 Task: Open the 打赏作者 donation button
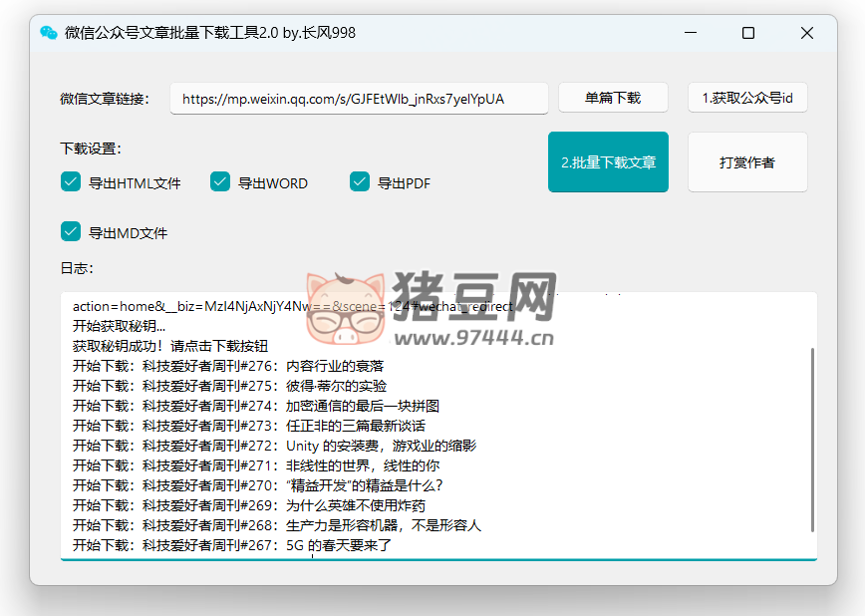point(747,162)
